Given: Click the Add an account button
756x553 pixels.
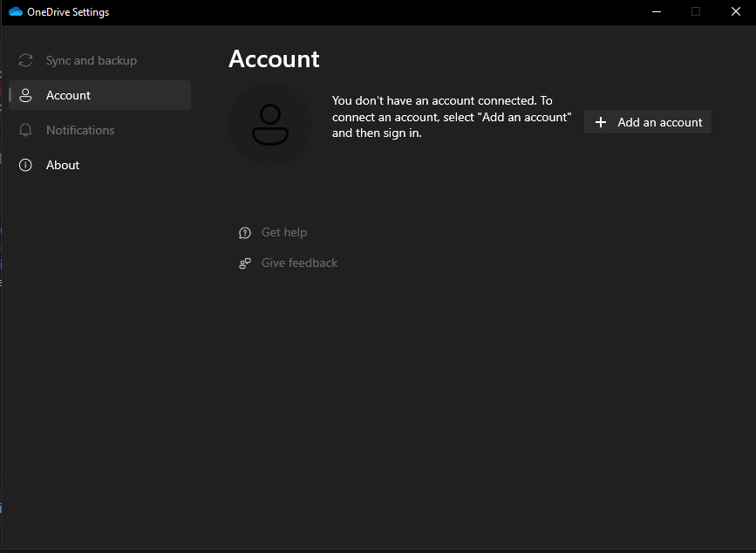Looking at the screenshot, I should click(648, 122).
